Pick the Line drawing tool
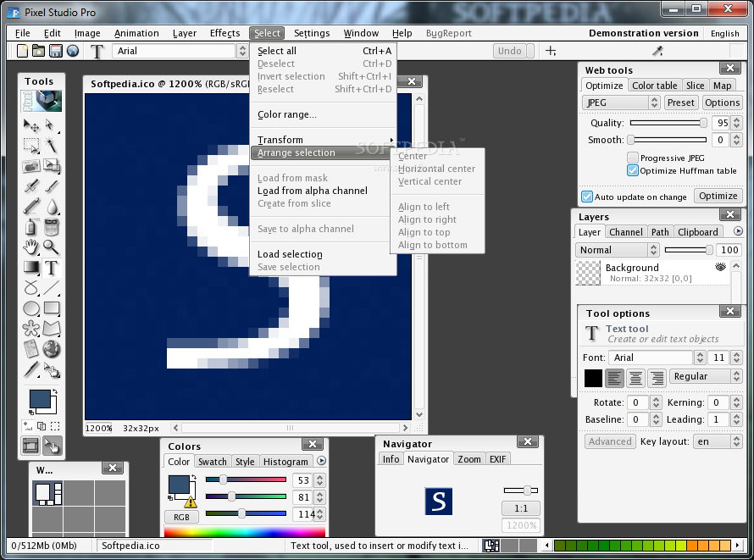Screen dimensions: 754x560 coord(51,288)
